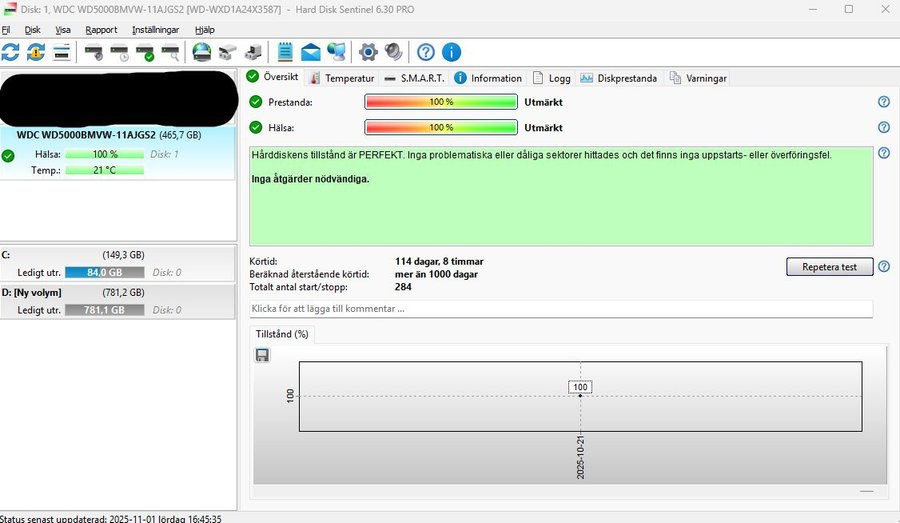This screenshot has width=900, height=523.
Task: Switch to the Temperatur tab
Action: (342, 78)
